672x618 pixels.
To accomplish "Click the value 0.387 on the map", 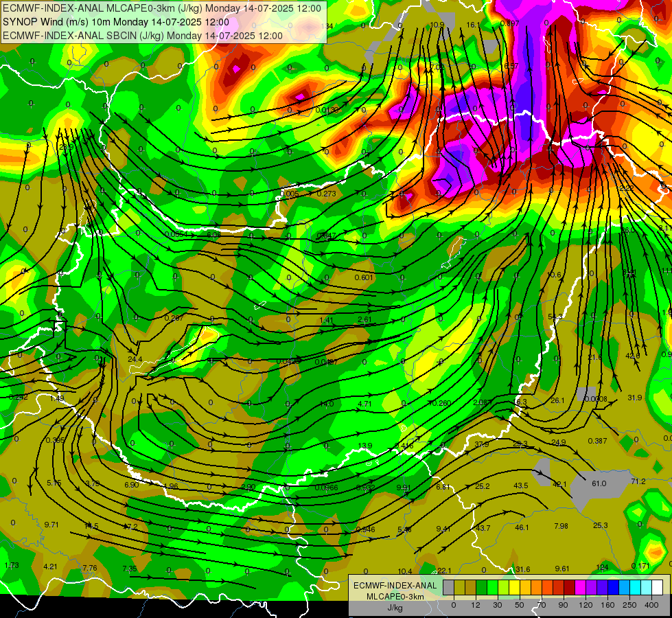I will (x=597, y=442).
